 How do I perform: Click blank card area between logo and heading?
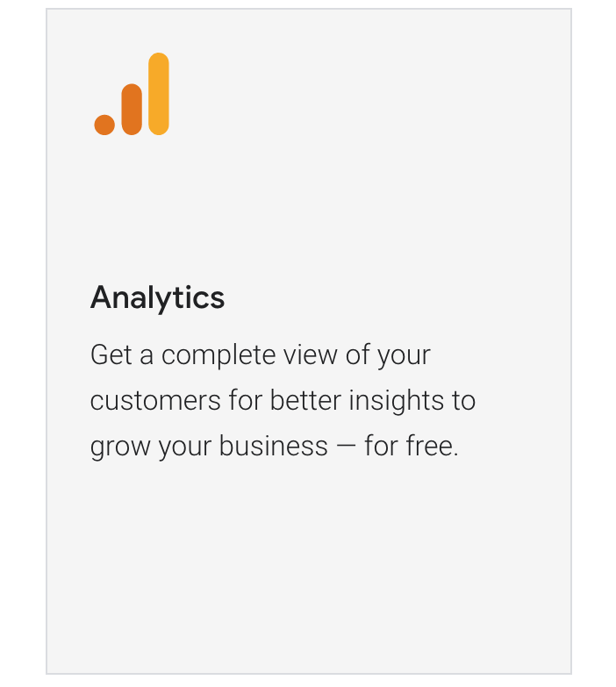[307, 211]
